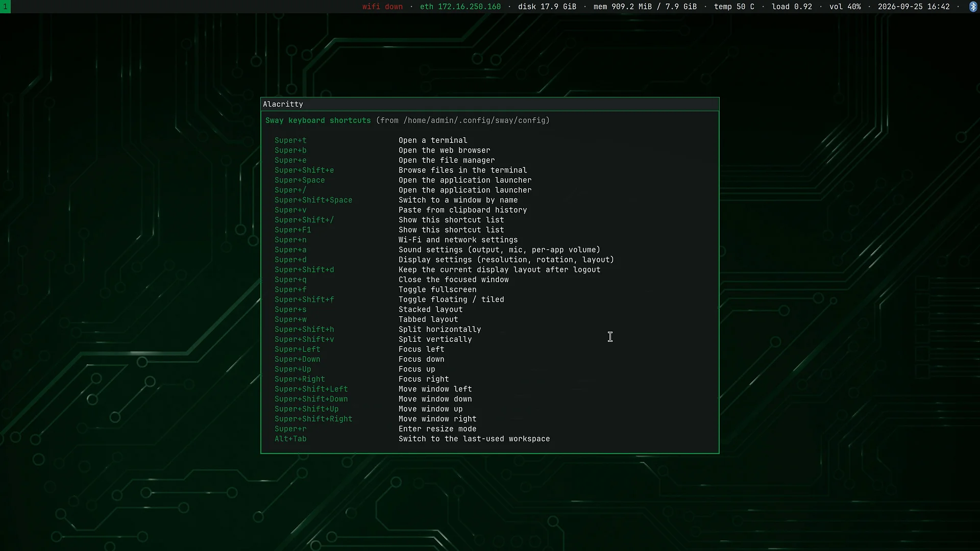Click the 'Sway keyboard shortcuts' heading
The width and height of the screenshot is (980, 551).
click(x=318, y=120)
